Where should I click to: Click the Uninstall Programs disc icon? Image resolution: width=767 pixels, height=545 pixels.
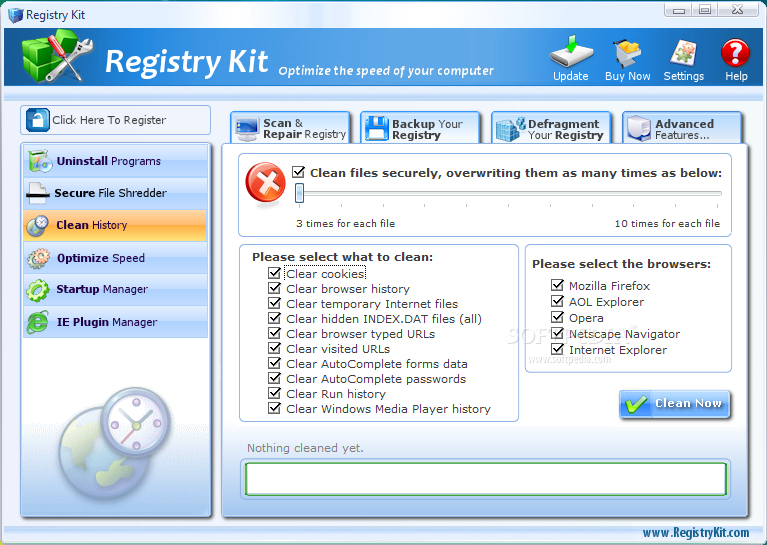pyautogui.click(x=40, y=161)
